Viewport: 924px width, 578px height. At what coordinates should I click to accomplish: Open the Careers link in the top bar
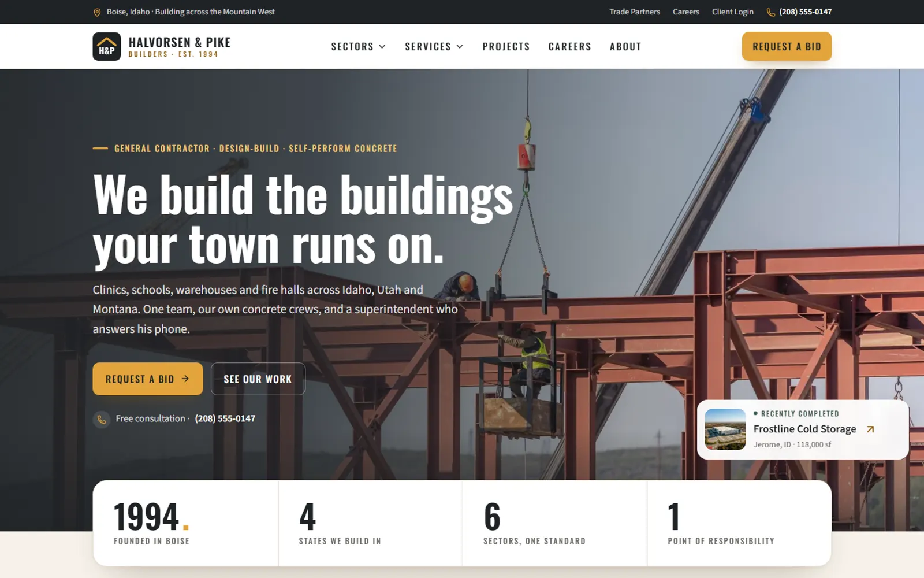point(686,12)
